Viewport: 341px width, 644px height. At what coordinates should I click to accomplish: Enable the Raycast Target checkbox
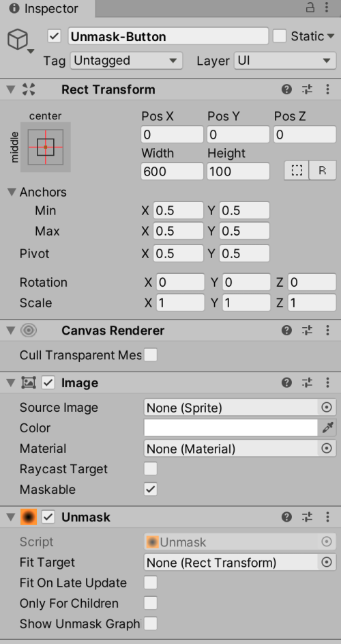point(151,468)
